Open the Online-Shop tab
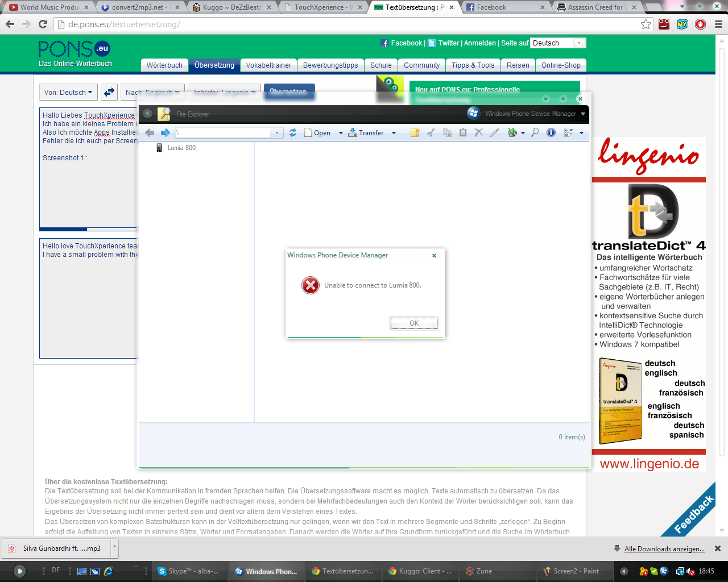The width and height of the screenshot is (728, 582). pos(561,65)
